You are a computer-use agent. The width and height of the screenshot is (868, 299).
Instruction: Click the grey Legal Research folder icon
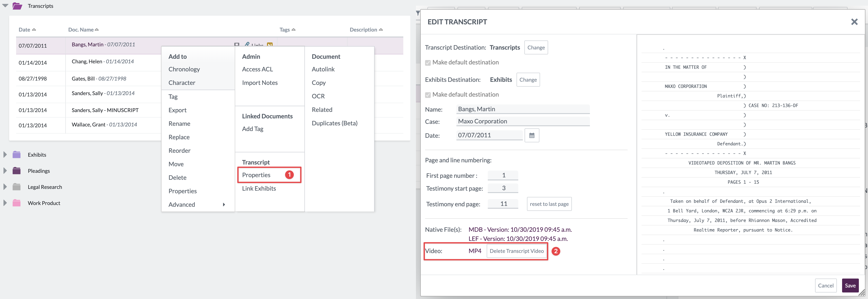(x=17, y=187)
